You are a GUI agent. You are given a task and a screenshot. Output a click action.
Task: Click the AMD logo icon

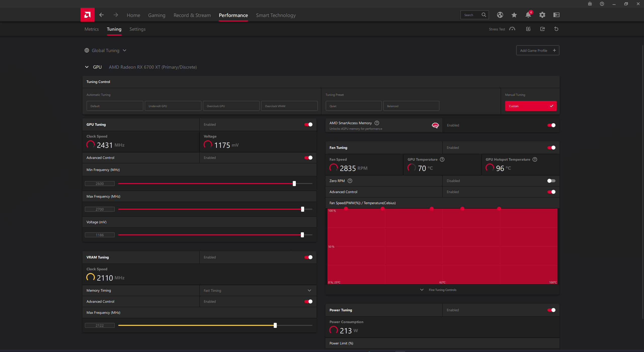point(87,15)
